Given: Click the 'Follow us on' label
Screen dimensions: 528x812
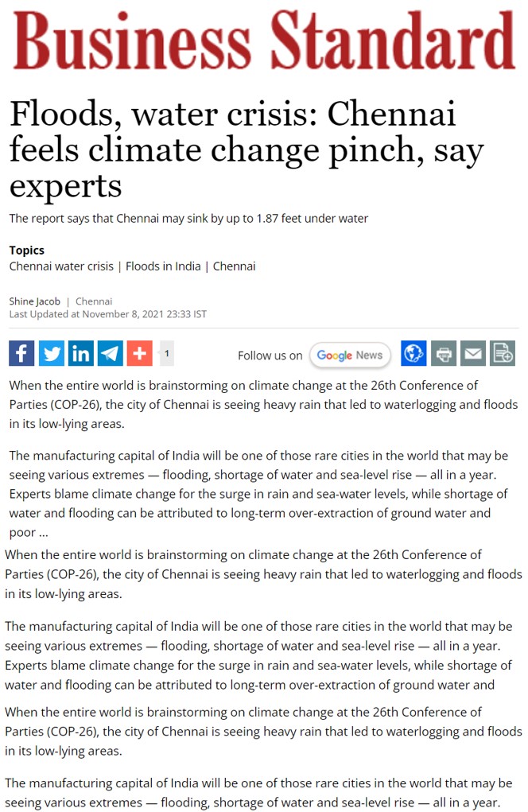Looking at the screenshot, I should (270, 355).
